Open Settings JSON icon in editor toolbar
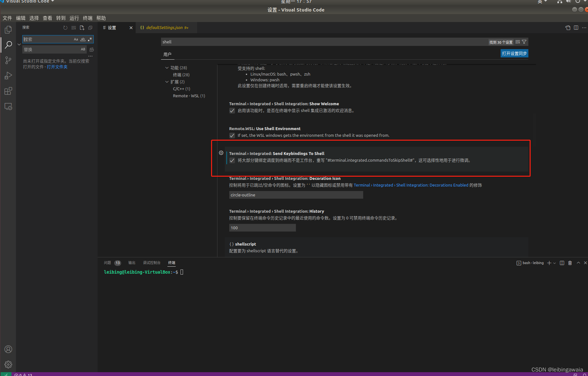The width and height of the screenshot is (588, 376). (x=568, y=28)
